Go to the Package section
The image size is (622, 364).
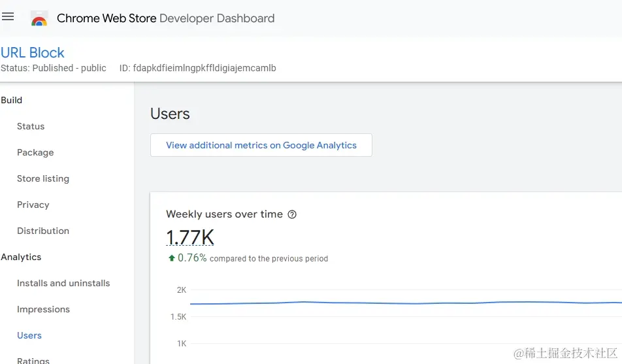tap(35, 152)
